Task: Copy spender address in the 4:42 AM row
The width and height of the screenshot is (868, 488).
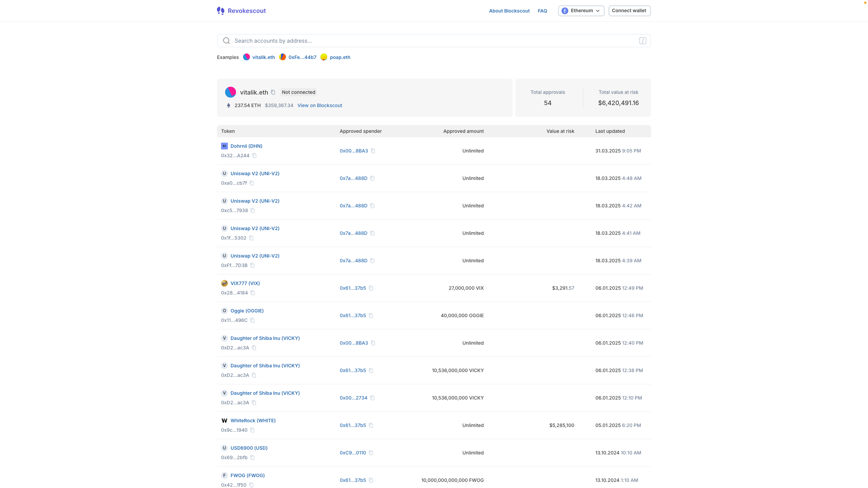Action: (372, 206)
